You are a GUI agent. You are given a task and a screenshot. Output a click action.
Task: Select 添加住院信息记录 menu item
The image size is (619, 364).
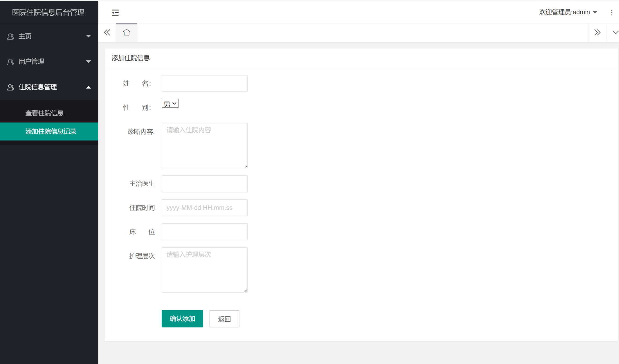[49, 131]
